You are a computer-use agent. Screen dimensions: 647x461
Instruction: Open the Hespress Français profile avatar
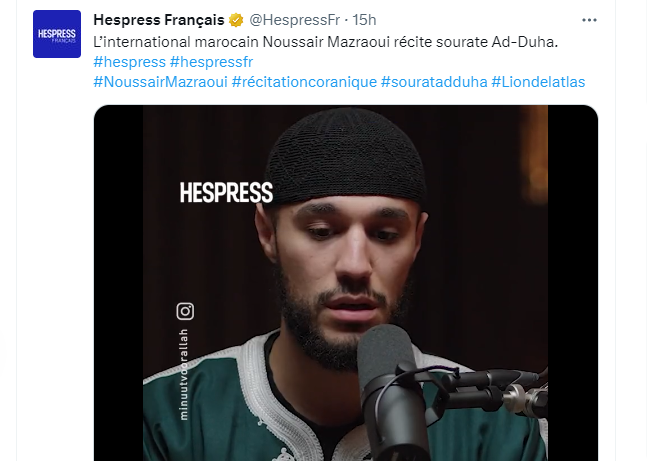(57, 34)
